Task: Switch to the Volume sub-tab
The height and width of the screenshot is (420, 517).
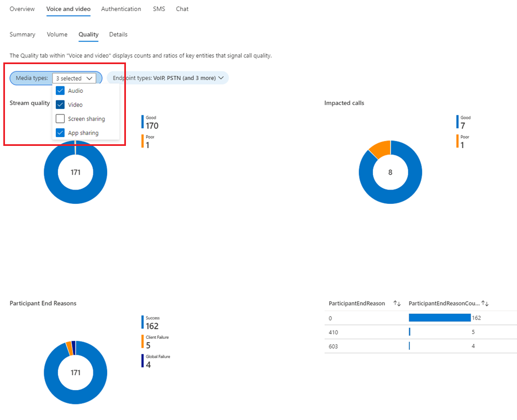Action: point(57,34)
